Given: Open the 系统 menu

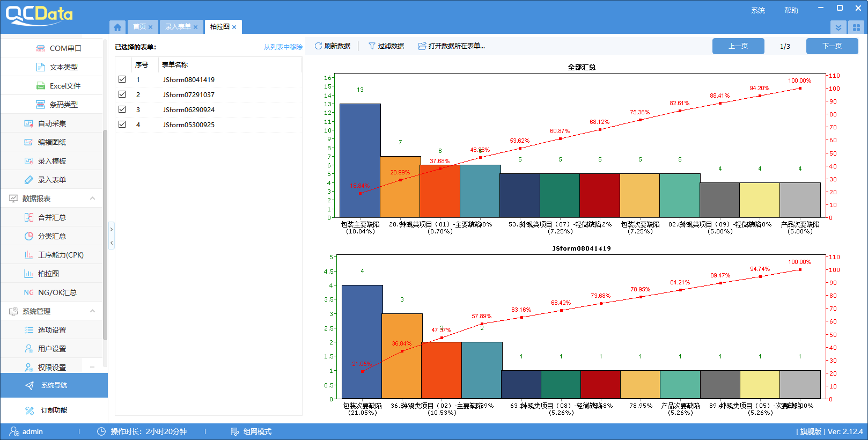Looking at the screenshot, I should tap(758, 11).
